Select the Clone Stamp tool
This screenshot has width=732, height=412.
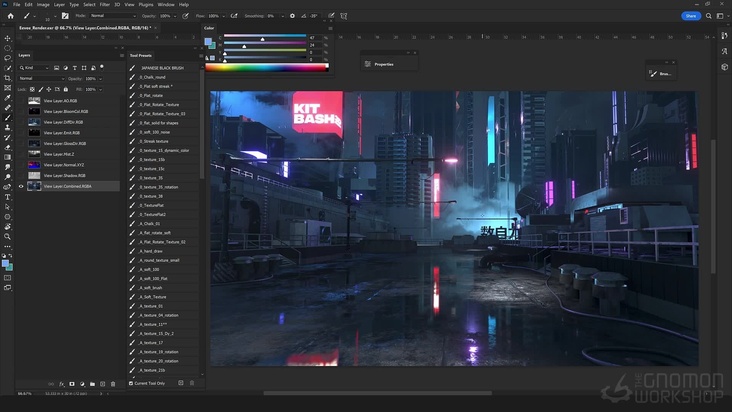(7, 127)
